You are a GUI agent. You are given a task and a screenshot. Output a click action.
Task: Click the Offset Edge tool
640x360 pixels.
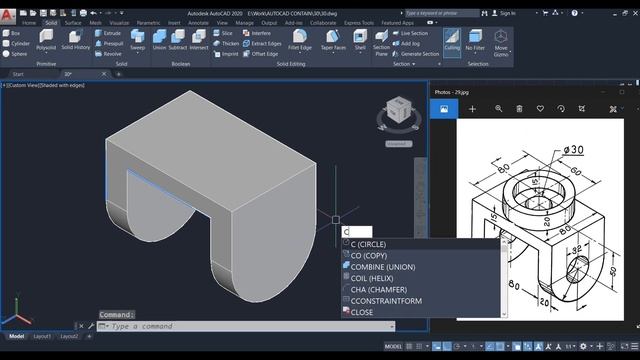pos(260,53)
